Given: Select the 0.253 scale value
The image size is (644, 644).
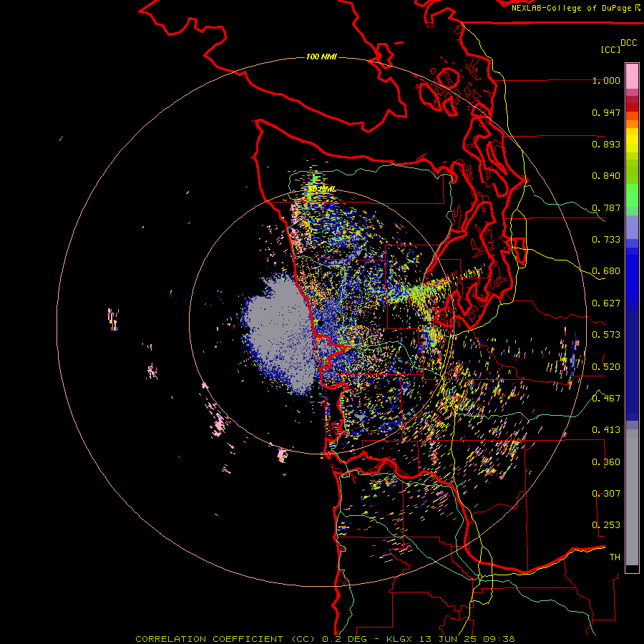Looking at the screenshot, I should click(x=606, y=525).
